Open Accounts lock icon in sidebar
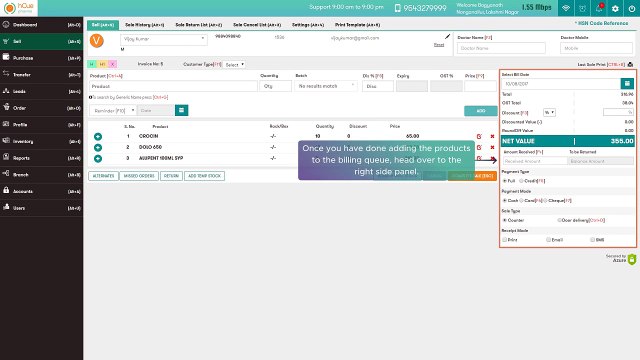Viewport: 640px width, 360px height. 6,191
